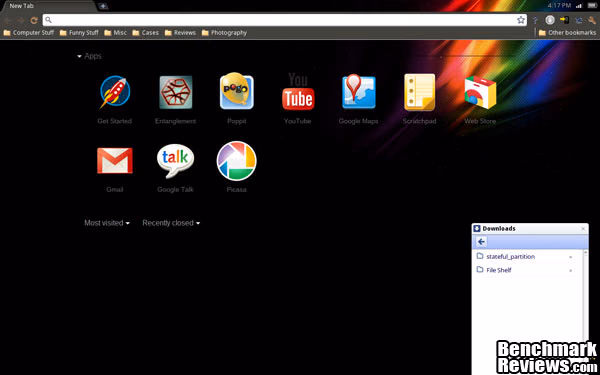Close the Downloads panel
Viewport: 600px width, 375px height.
pos(583,229)
